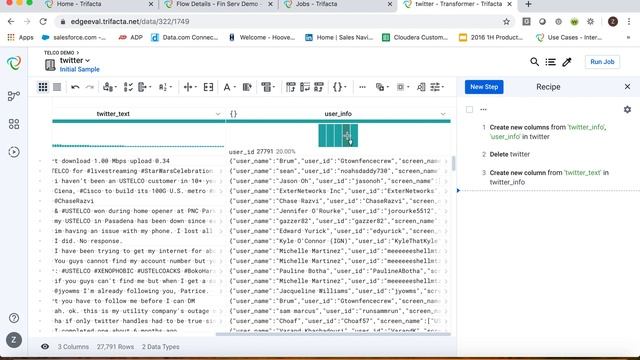The height and width of the screenshot is (360, 640).
Task: Switch to grid view icon
Action: pos(43,87)
